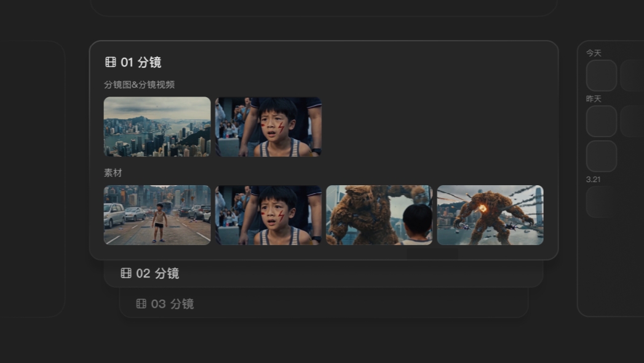Click the partially visible second item under 今天
This screenshot has width=644, height=363.
(x=632, y=76)
